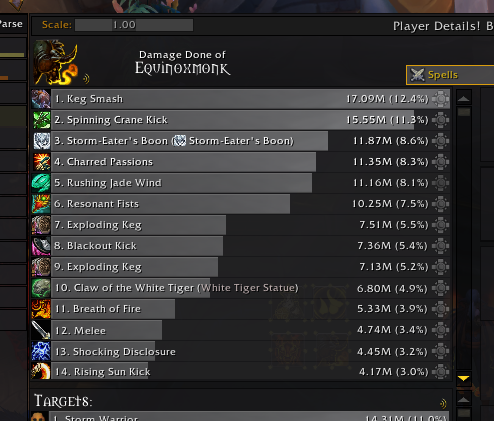Open details gear for Keg Smash row
This screenshot has height=421, width=494.
pyautogui.click(x=441, y=99)
